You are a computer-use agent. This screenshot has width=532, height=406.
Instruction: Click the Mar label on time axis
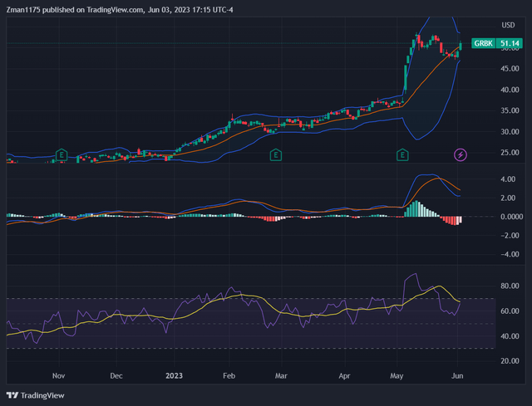(281, 376)
